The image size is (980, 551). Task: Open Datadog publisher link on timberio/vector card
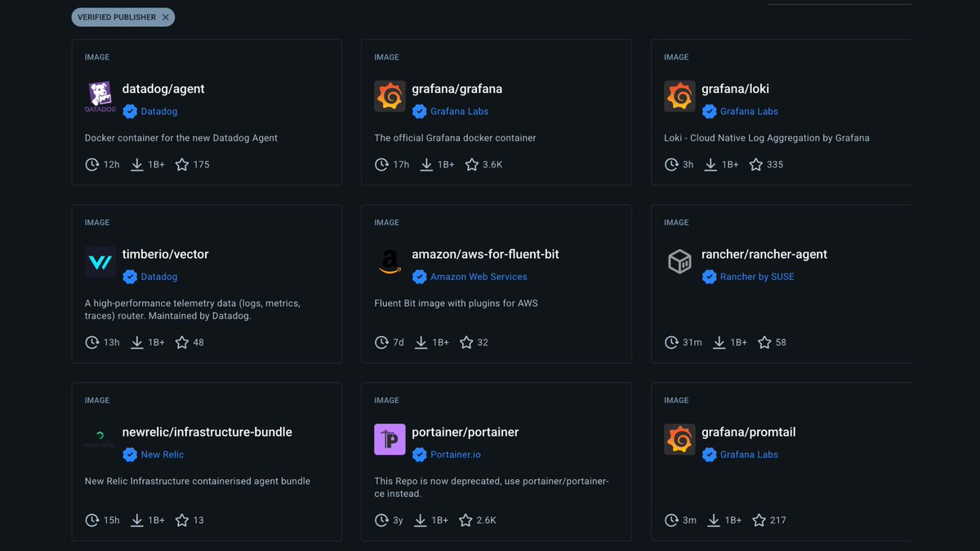[159, 277]
